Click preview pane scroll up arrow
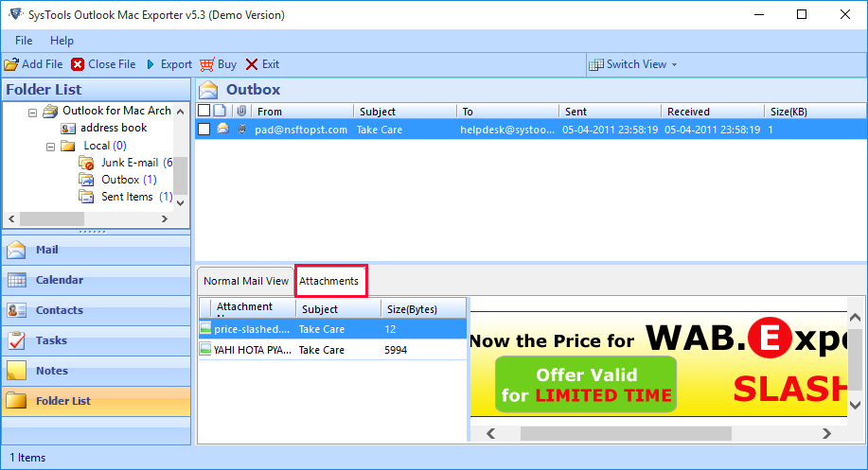 (856, 318)
